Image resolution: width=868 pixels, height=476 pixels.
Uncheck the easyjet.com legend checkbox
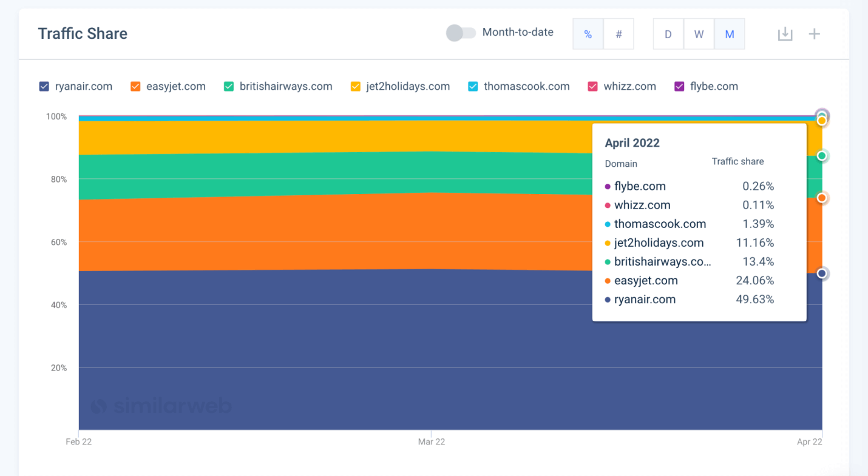[135, 87]
